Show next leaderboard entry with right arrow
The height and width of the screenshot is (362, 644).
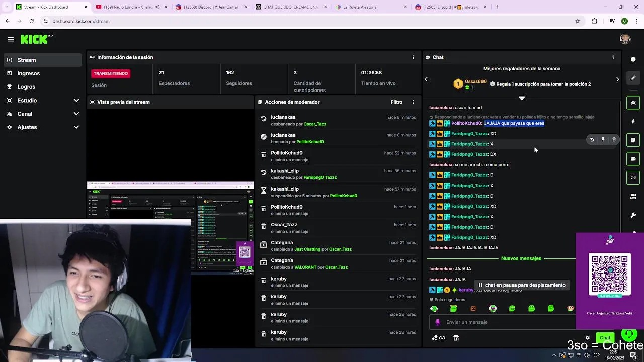tap(618, 79)
